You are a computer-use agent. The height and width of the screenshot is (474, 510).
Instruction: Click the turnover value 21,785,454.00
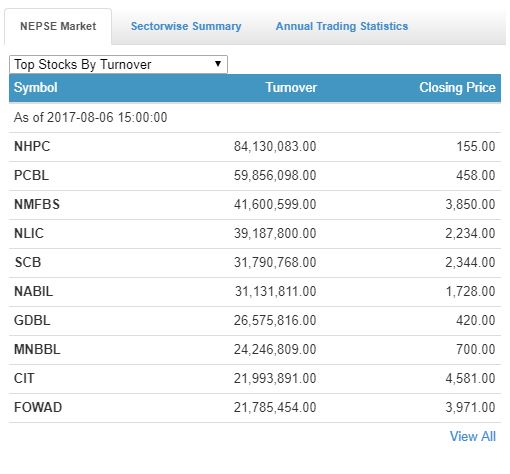coord(275,407)
